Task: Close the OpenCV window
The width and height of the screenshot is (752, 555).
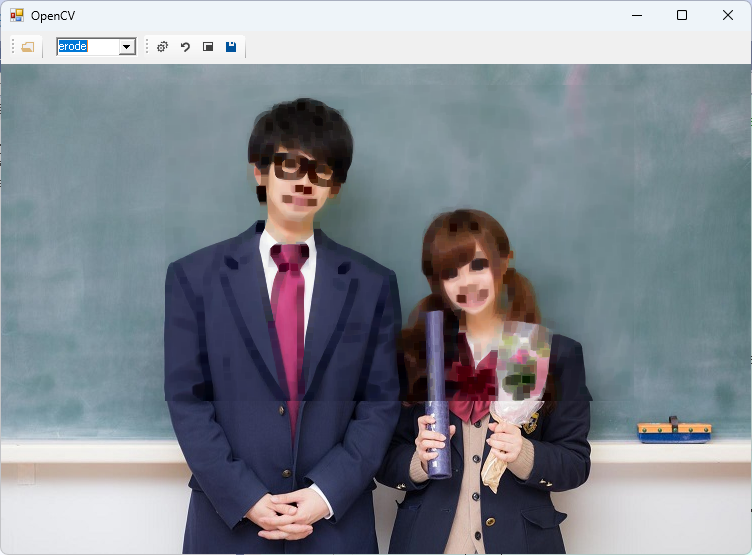Action: [x=728, y=15]
